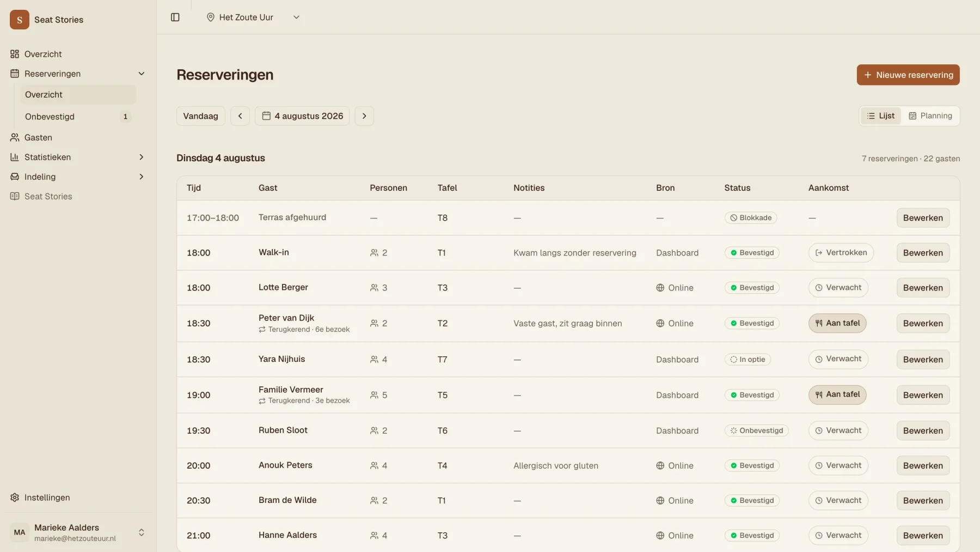
Task: Edit Terras afgehuurd blokkade row
Action: click(923, 218)
